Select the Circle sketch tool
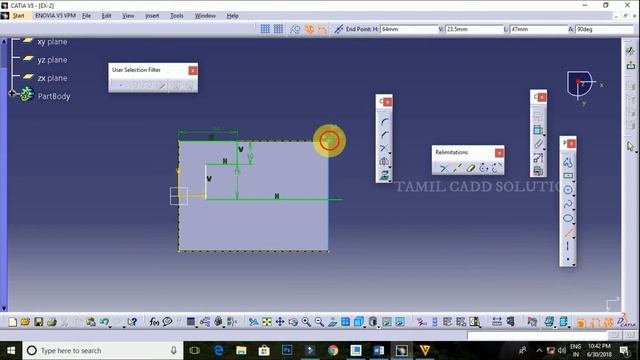Image resolution: width=640 pixels, height=360 pixels. pos(567,190)
